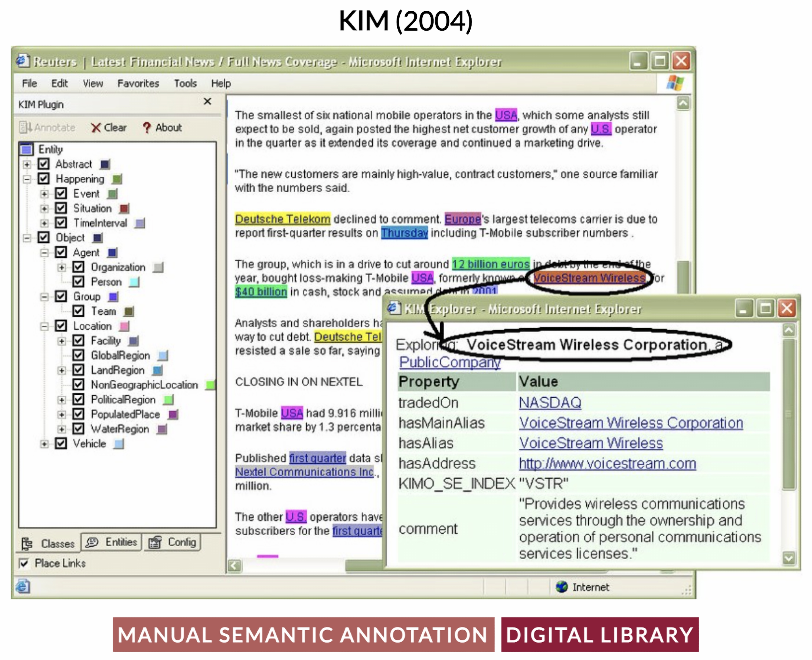
Task: Click the Abstract class color swatch
Action: coord(105,164)
